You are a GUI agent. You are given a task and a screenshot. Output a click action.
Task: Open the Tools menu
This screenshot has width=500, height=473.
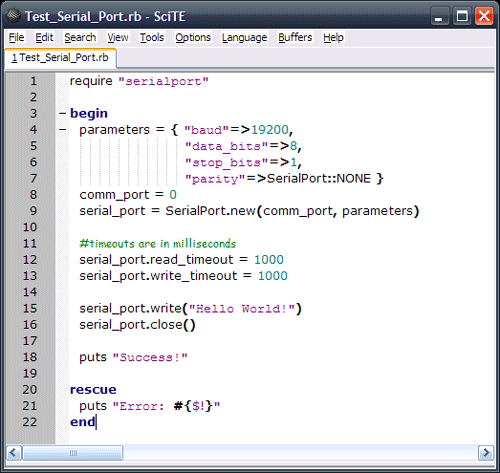tap(152, 37)
